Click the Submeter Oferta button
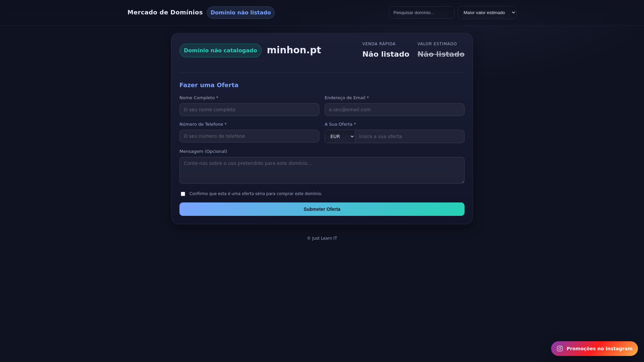The width and height of the screenshot is (644, 362). (322, 209)
